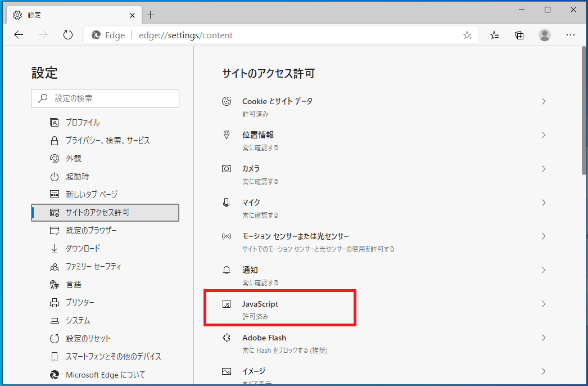
Task: Expand the JavaScript settings chevron
Action: coord(544,304)
